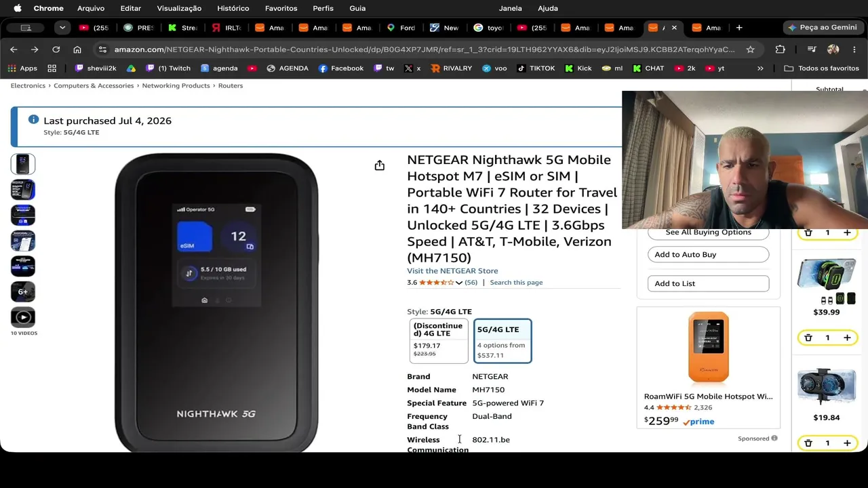Click the Sponsored info icon
Viewport: 868px width, 488px height.
click(774, 439)
